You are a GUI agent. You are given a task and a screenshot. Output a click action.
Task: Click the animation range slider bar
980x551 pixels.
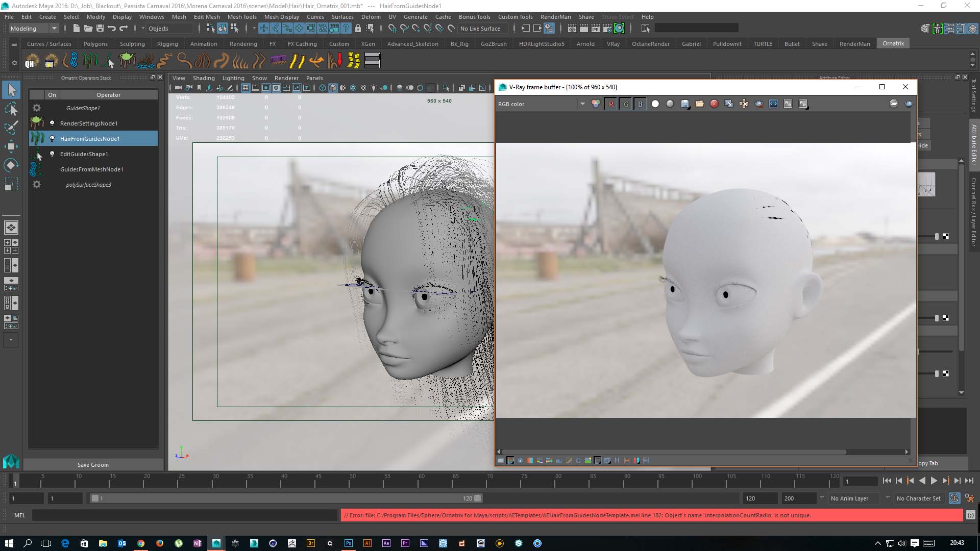tap(286, 498)
